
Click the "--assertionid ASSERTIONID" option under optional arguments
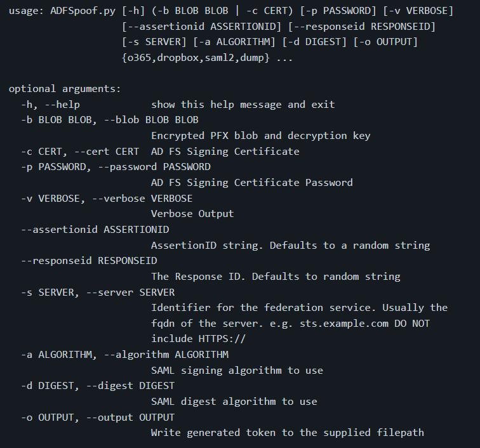coord(95,230)
